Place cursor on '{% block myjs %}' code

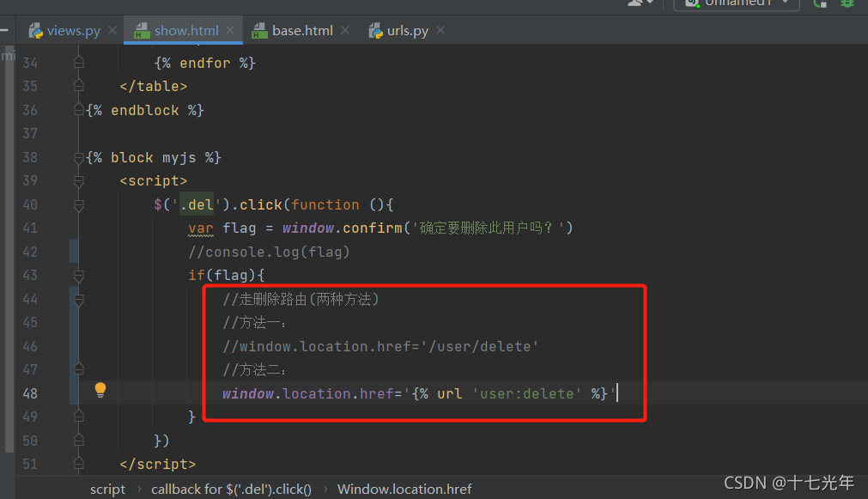pos(154,158)
